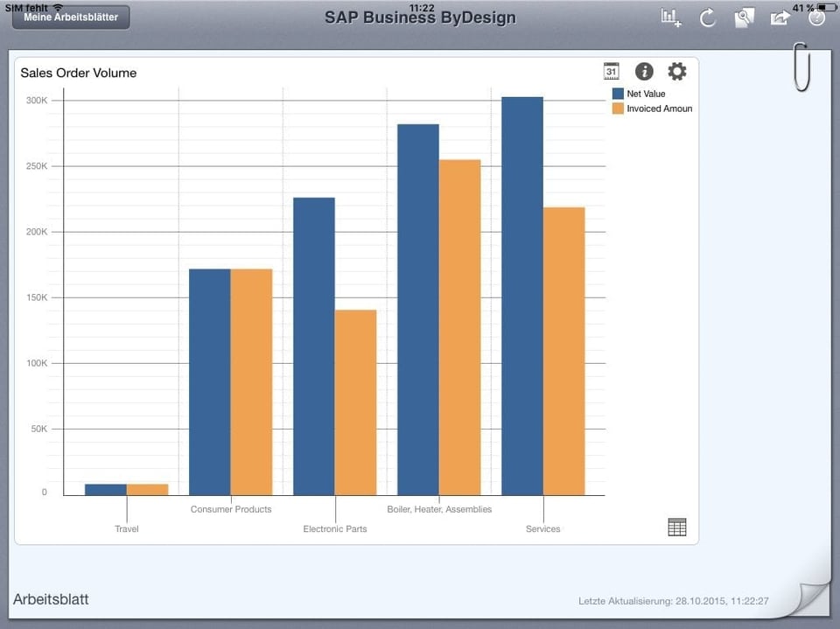This screenshot has height=629, width=840.
Task: Go back to Meine Arbeitsblätter
Action: [x=71, y=17]
